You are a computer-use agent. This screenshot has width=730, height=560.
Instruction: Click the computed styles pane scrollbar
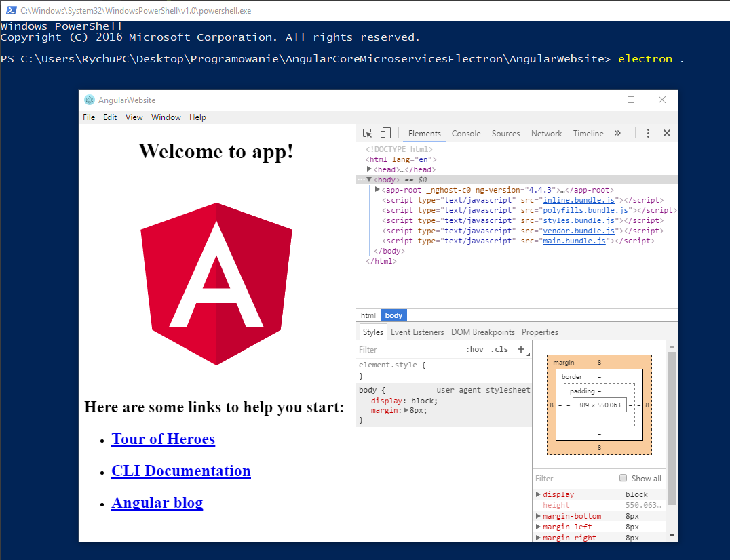tap(672, 427)
